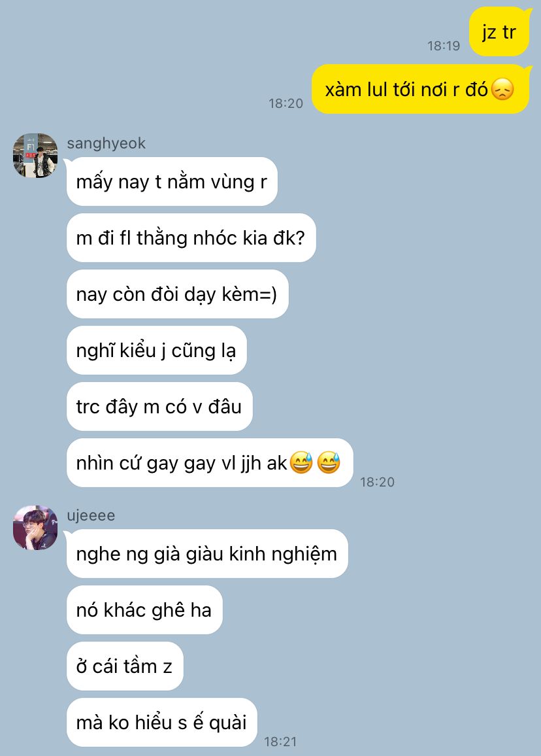541x756 pixels.
Task: Select the 'xàm lul tới nơi r đó' message
Action: coord(421,89)
